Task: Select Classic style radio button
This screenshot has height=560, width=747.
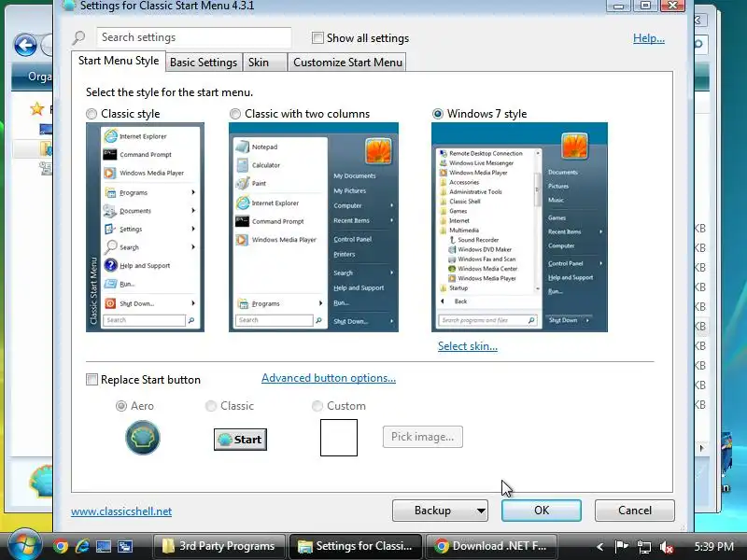Action: coord(91,114)
